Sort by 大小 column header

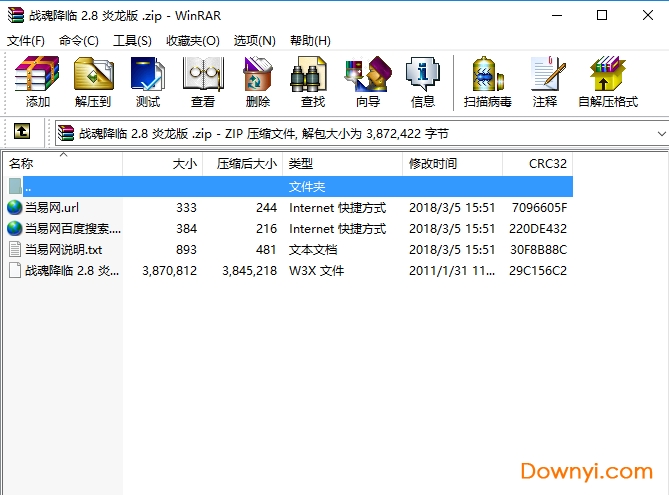pos(163,163)
